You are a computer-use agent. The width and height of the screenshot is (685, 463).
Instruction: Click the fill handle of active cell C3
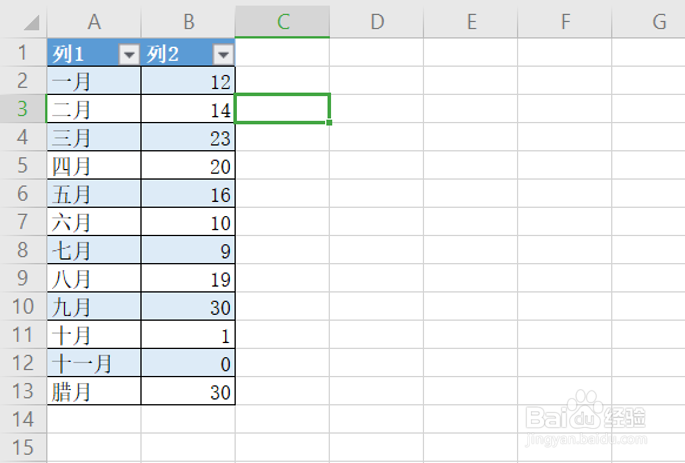coord(329,123)
